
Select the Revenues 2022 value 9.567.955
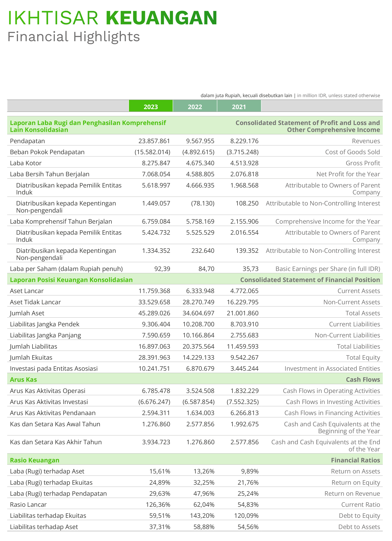pos(200,141)
